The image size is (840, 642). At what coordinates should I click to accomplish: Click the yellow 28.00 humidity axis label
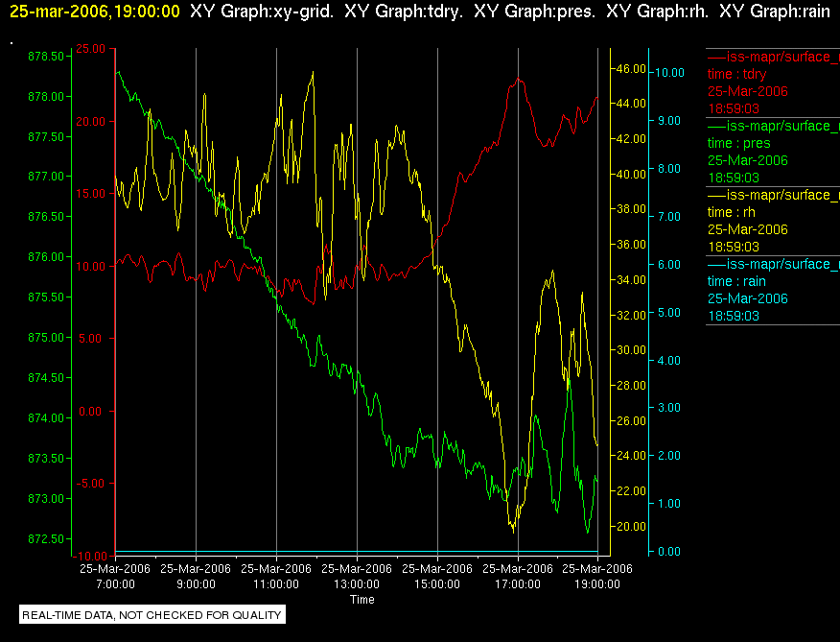632,385
